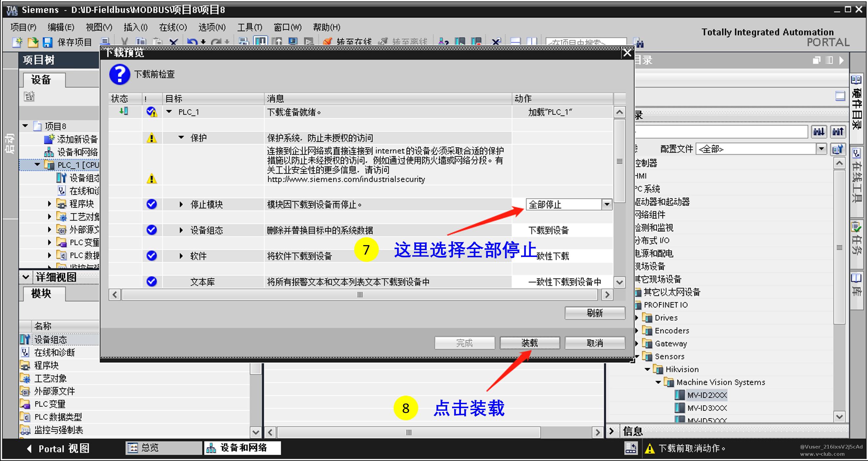Expand the 停止模块 row in download preview
Screen dimensions: 868x461
coord(181,205)
